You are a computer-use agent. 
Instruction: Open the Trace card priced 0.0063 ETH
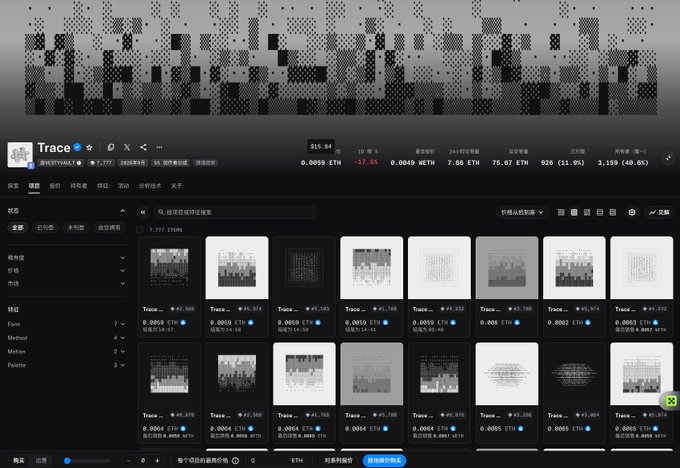point(641,287)
